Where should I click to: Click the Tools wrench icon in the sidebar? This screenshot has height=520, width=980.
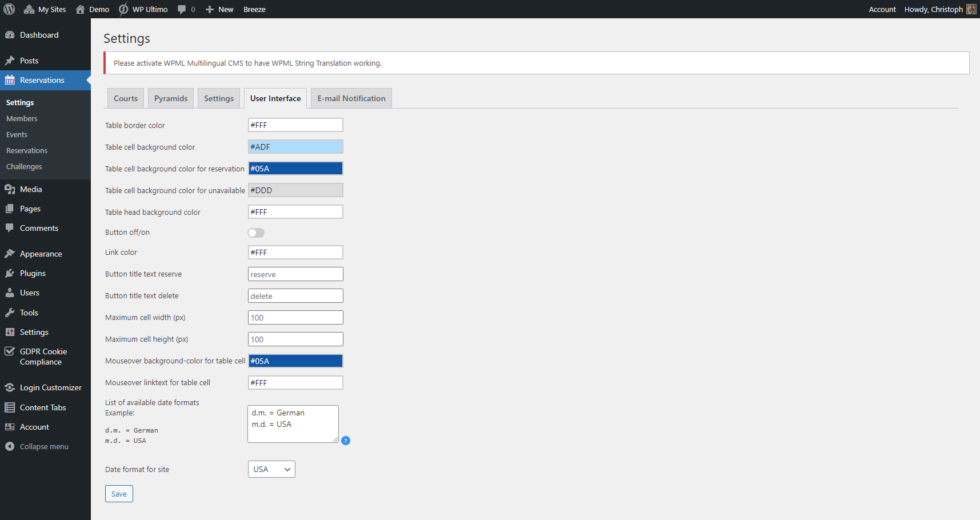(x=10, y=313)
